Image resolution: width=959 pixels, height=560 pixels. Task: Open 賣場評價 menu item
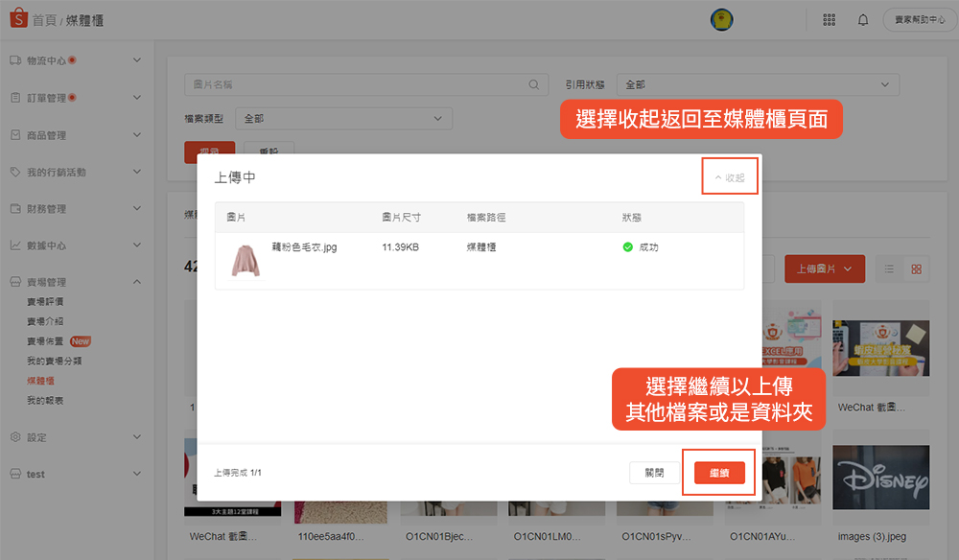(45, 302)
